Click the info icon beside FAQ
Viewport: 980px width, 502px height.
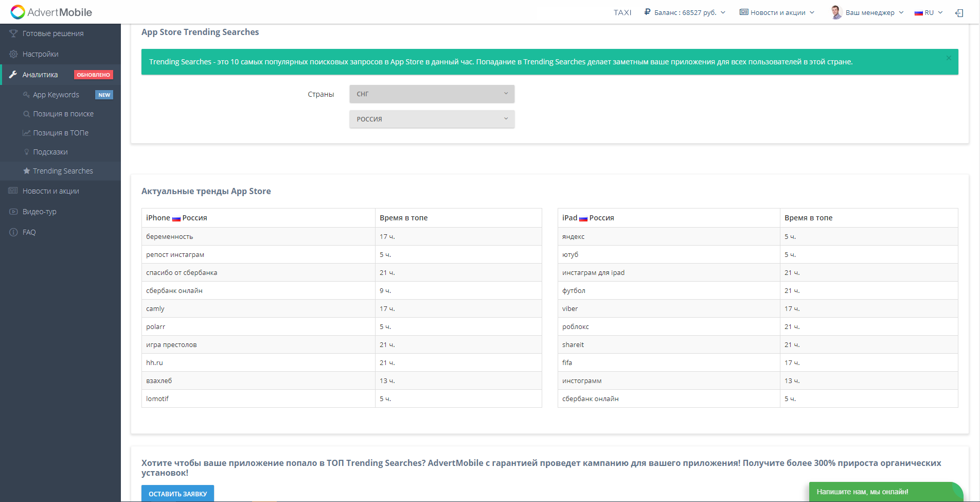[x=13, y=232]
